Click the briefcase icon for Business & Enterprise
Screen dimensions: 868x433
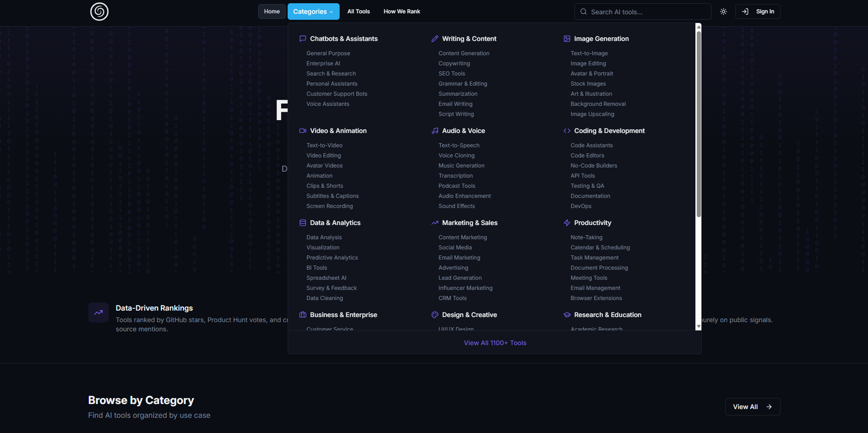[x=303, y=315]
